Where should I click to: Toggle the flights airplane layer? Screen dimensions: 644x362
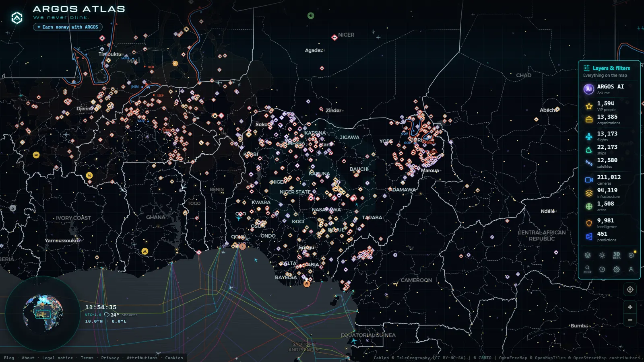[x=589, y=136]
